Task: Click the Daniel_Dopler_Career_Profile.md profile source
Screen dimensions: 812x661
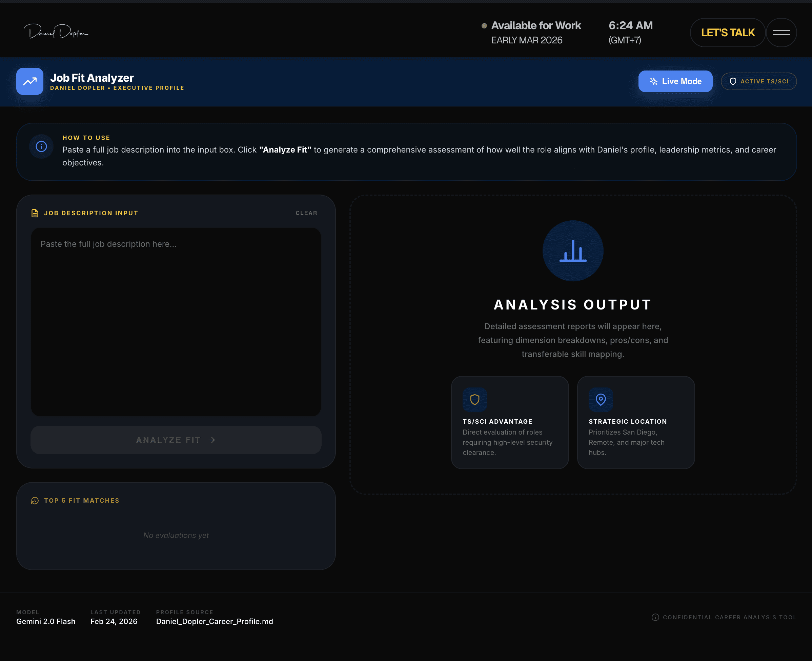Action: click(214, 621)
